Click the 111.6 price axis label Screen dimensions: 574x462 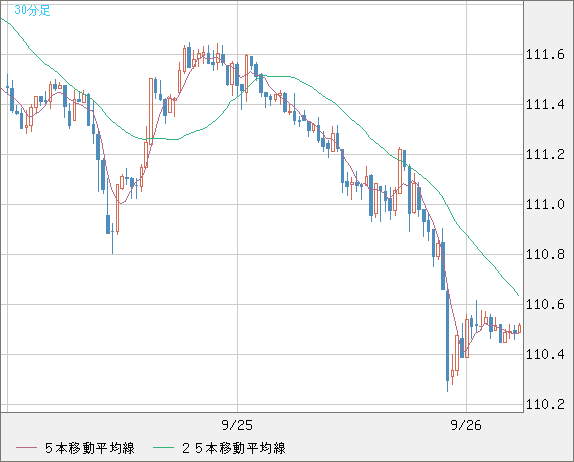[x=545, y=55]
